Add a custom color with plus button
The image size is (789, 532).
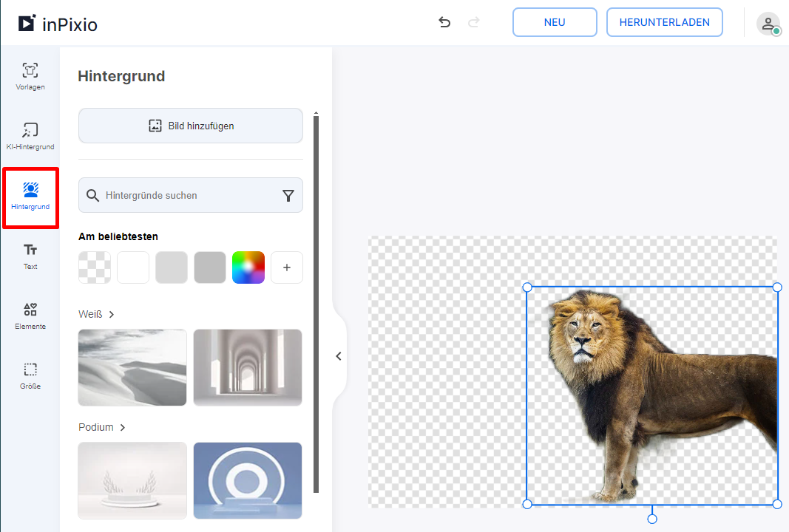(x=287, y=267)
